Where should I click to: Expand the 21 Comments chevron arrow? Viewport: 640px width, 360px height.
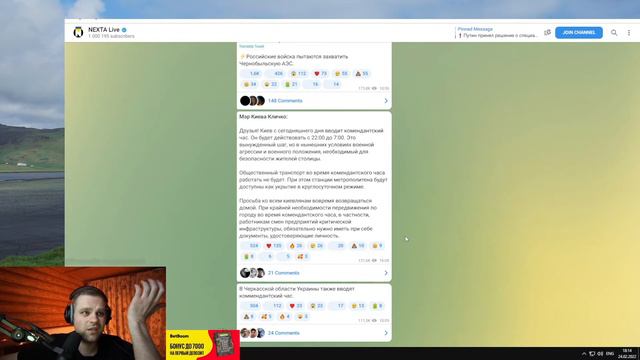[386, 273]
